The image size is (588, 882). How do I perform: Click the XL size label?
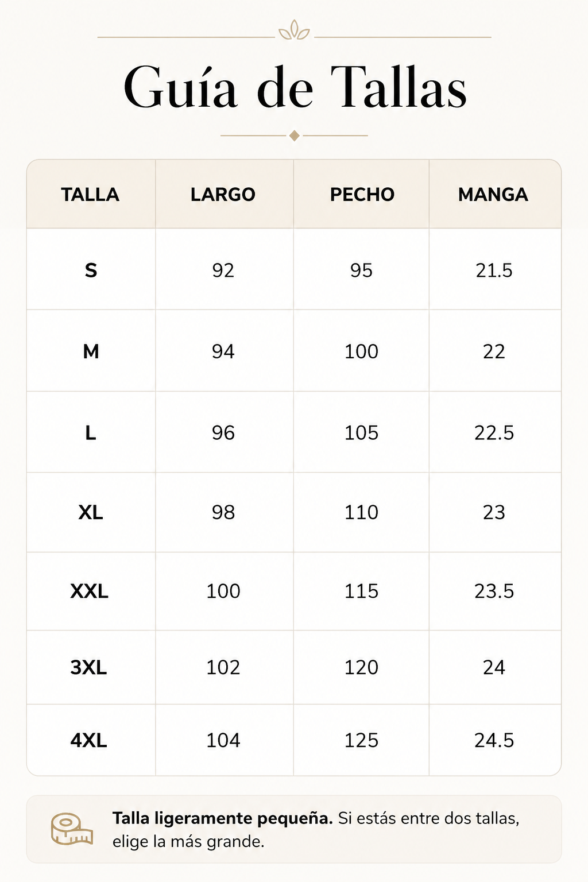click(x=91, y=512)
